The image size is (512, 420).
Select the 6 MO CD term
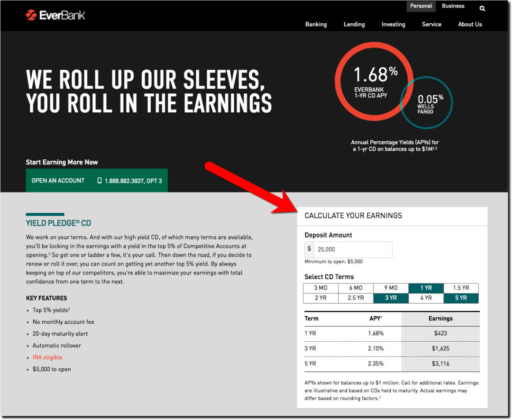(356, 288)
